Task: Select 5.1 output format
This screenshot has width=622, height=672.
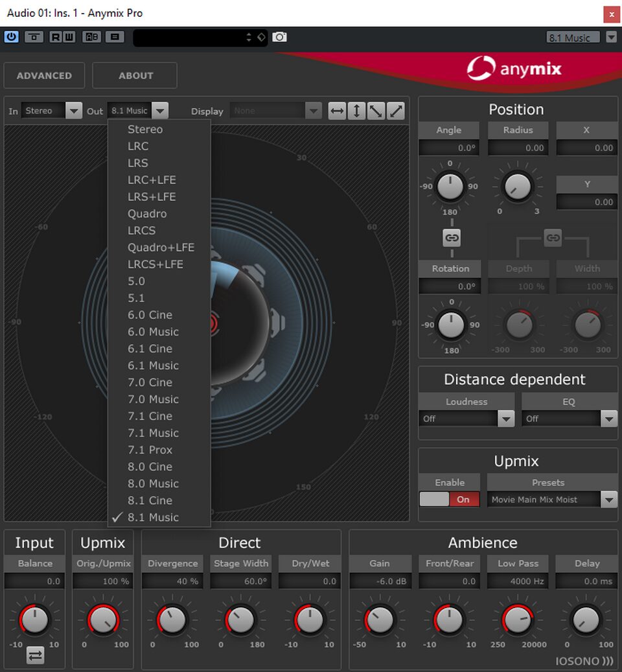Action: [159, 298]
